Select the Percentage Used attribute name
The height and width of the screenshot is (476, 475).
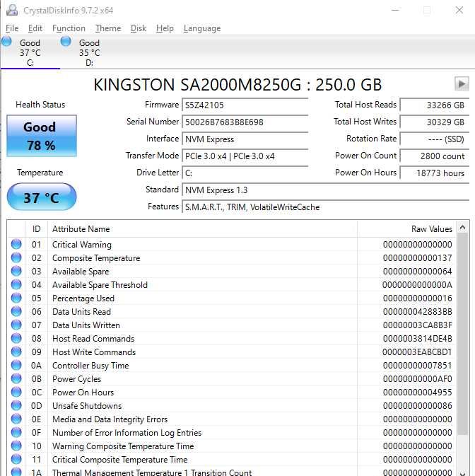point(83,298)
